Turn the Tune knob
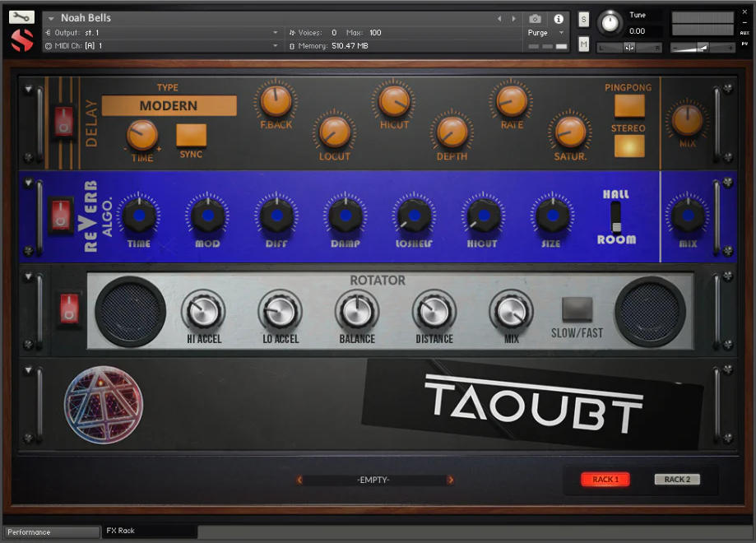The image size is (756, 543). click(x=610, y=23)
